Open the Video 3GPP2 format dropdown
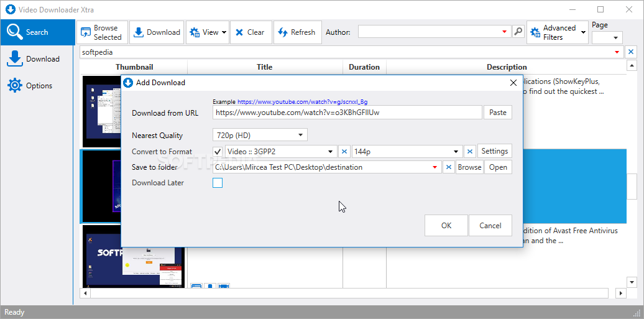Screen dimensions: 644x319 click(x=281, y=151)
